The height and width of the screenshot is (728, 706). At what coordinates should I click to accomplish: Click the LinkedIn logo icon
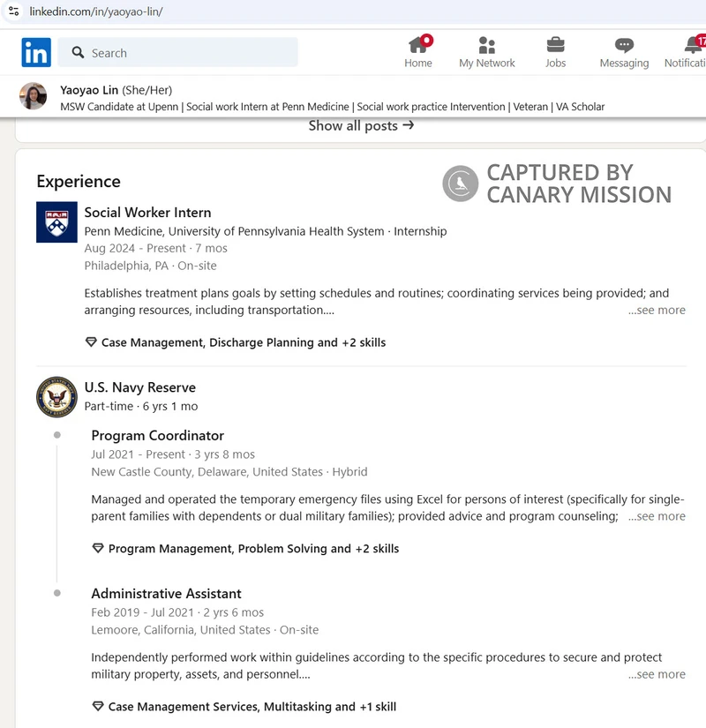[x=36, y=52]
